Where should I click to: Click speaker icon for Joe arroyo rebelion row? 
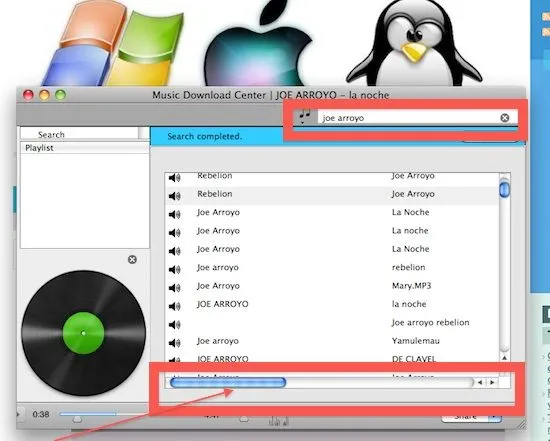(x=174, y=325)
